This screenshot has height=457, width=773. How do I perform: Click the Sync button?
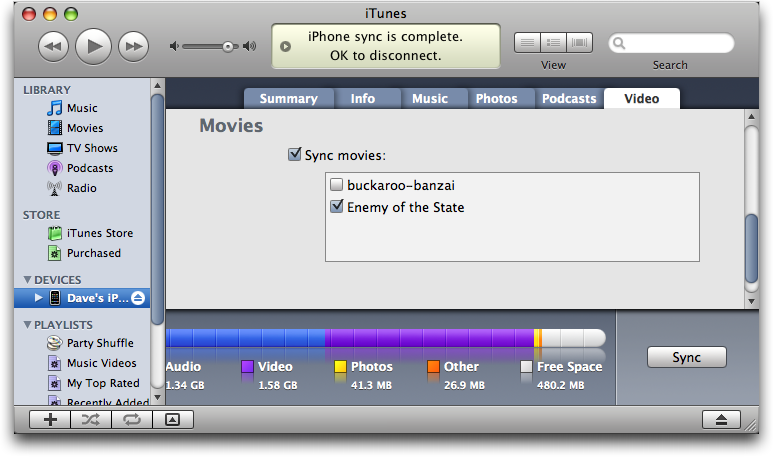(x=687, y=357)
